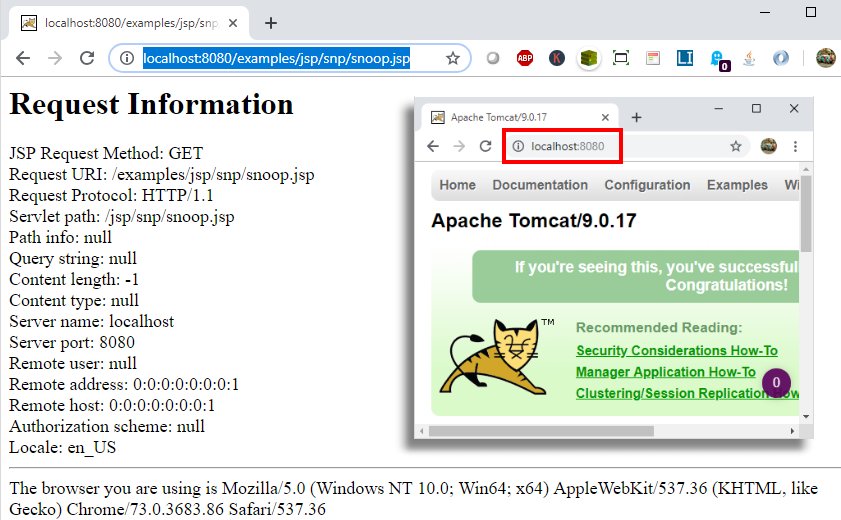Click the Java coffee cup extension icon
Image resolution: width=841 pixels, height=520 pixels.
pyautogui.click(x=750, y=59)
